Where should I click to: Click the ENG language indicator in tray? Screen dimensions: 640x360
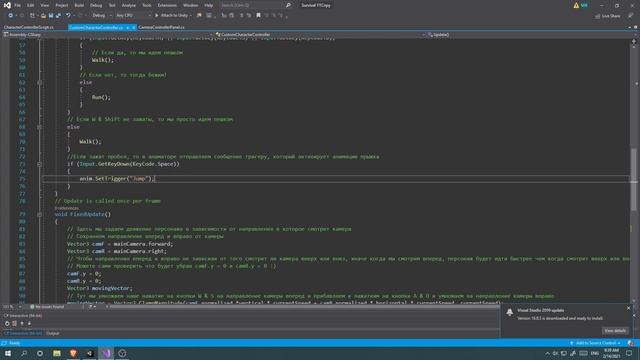pos(595,353)
